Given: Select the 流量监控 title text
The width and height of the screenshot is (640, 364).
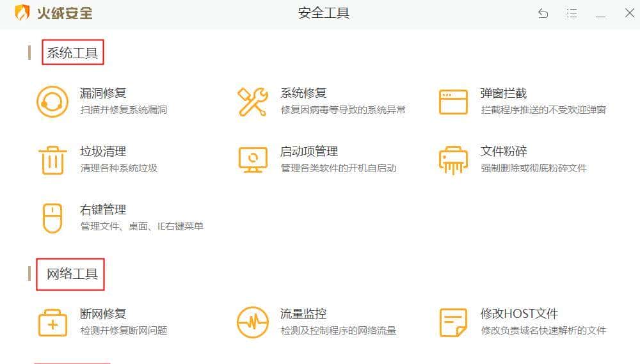Looking at the screenshot, I should [303, 314].
